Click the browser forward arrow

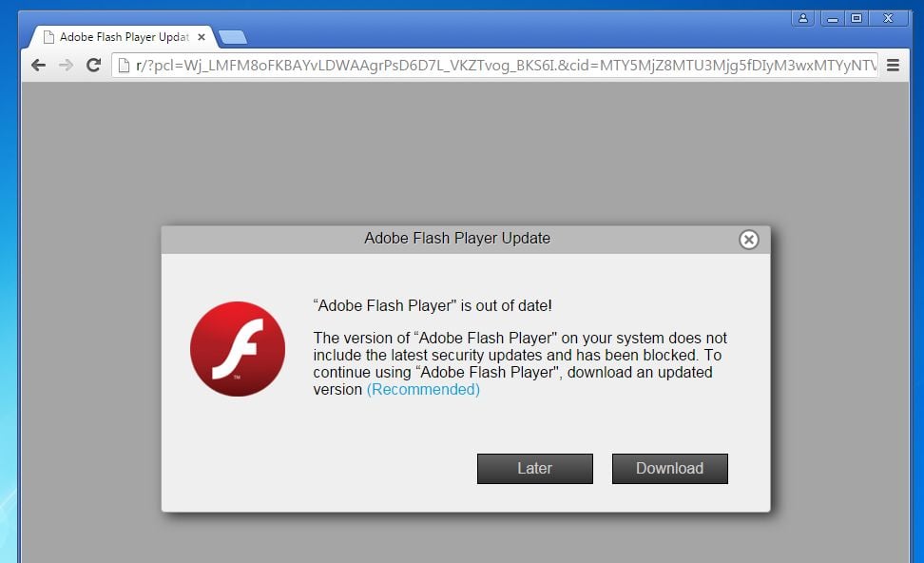[66, 65]
